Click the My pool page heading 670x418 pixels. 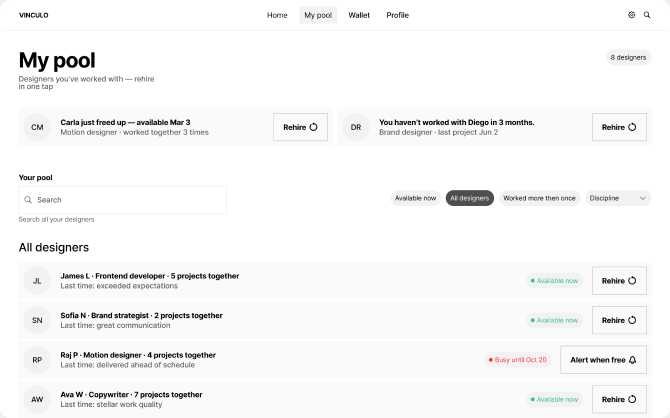tap(57, 60)
